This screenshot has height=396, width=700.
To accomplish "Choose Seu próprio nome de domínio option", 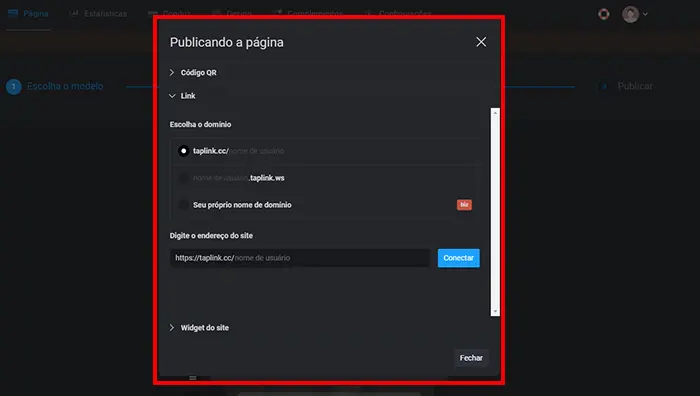I will pyautogui.click(x=183, y=205).
